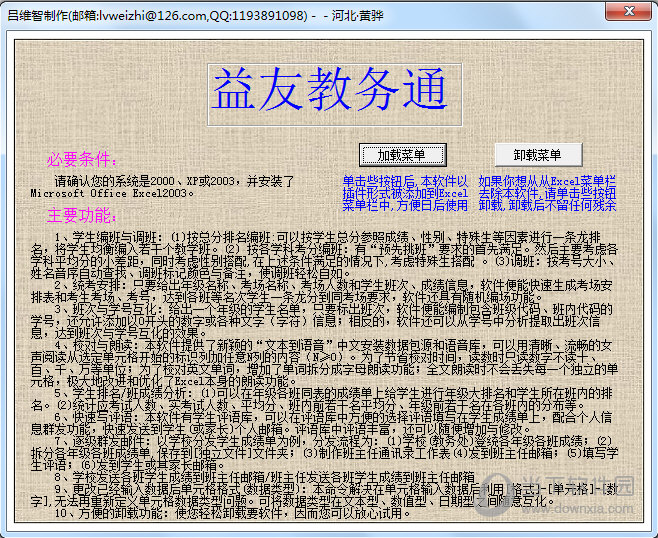Screen dimensions: 658x538
Task: Click the line 请确认您的系统是2000、XP或2003
Action: (174, 181)
